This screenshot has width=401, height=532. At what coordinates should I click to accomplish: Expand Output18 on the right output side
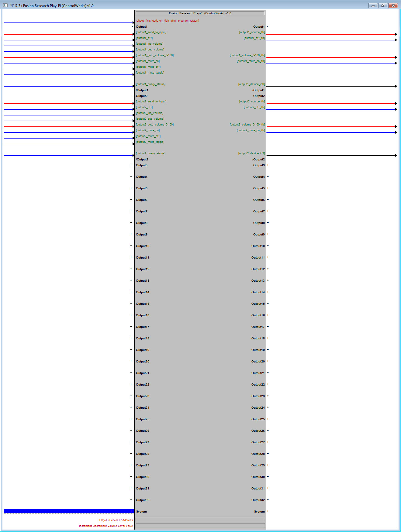tap(268, 338)
